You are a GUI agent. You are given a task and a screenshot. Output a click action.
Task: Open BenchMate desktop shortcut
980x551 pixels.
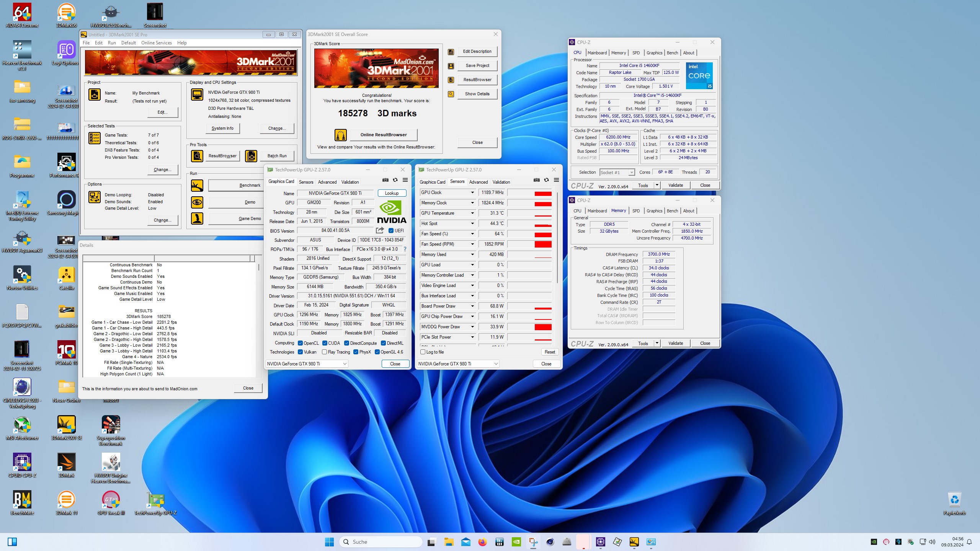pyautogui.click(x=22, y=503)
